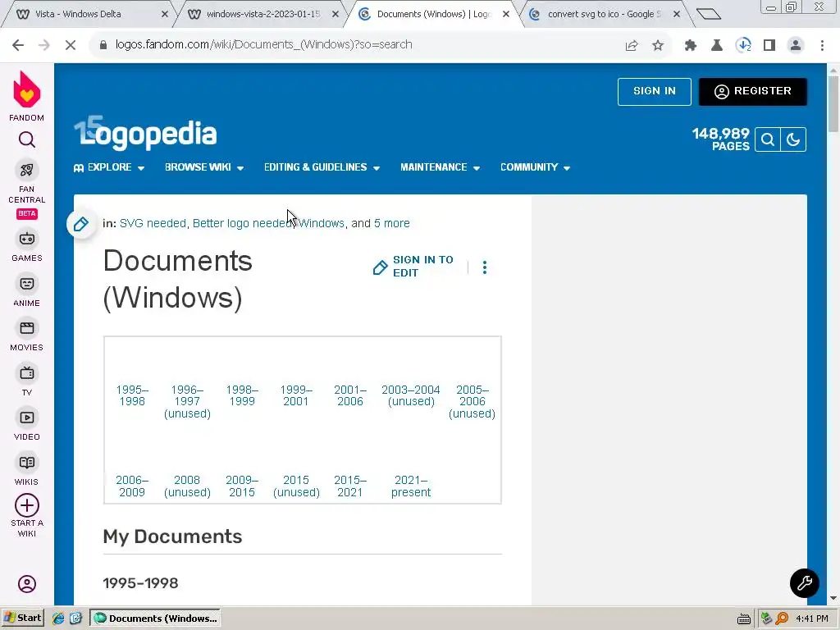Select the Documents (Windows) Logopedia tab
Screen dimensions: 840x630
pos(434,15)
